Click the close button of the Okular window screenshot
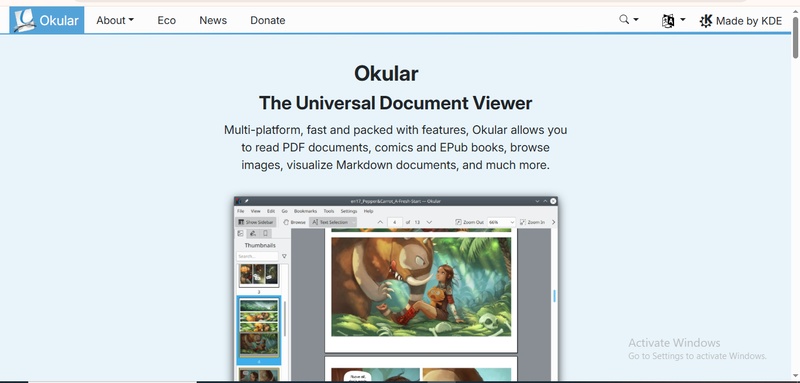The width and height of the screenshot is (800, 383). [x=553, y=201]
